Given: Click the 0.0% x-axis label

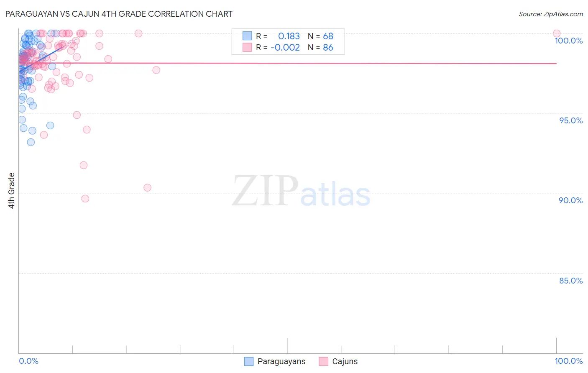Looking at the screenshot, I should click(x=29, y=361).
